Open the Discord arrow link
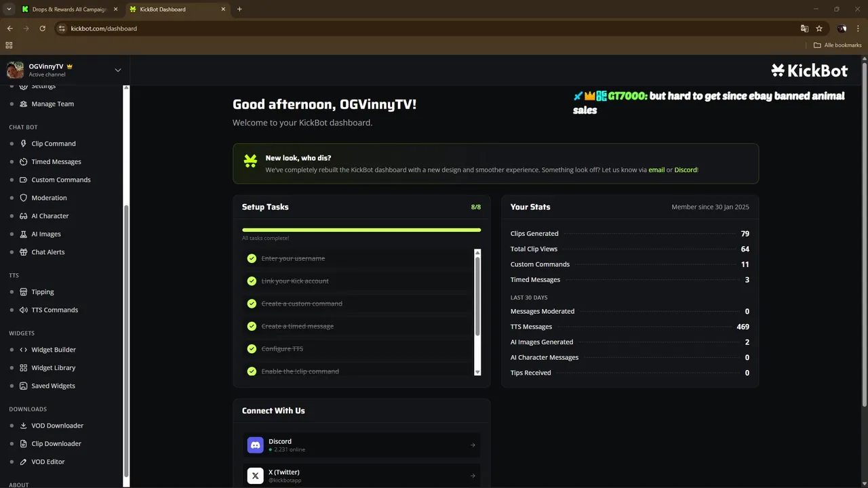The image size is (868, 488). [473, 445]
